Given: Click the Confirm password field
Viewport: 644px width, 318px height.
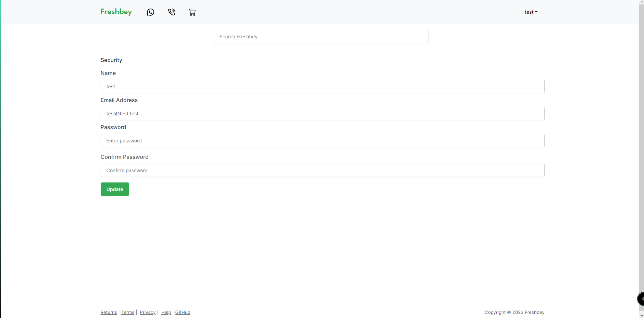Looking at the screenshot, I should (x=322, y=170).
